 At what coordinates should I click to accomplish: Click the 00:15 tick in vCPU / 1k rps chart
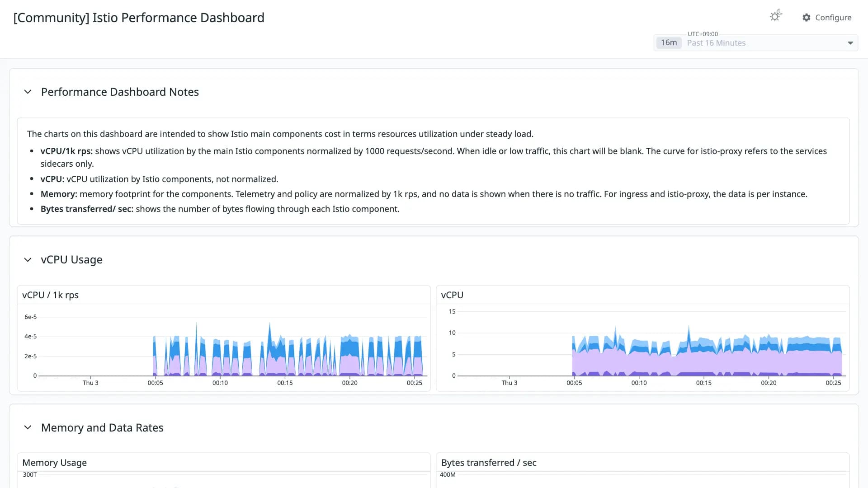(x=285, y=383)
